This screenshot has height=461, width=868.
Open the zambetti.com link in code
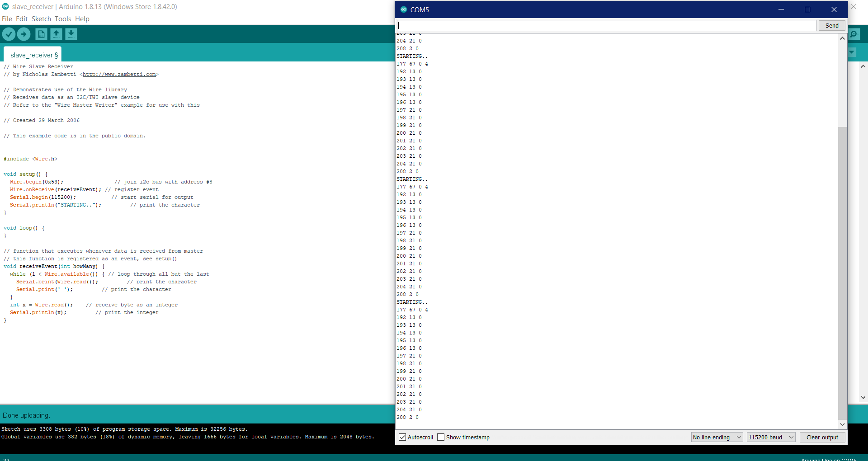click(119, 75)
